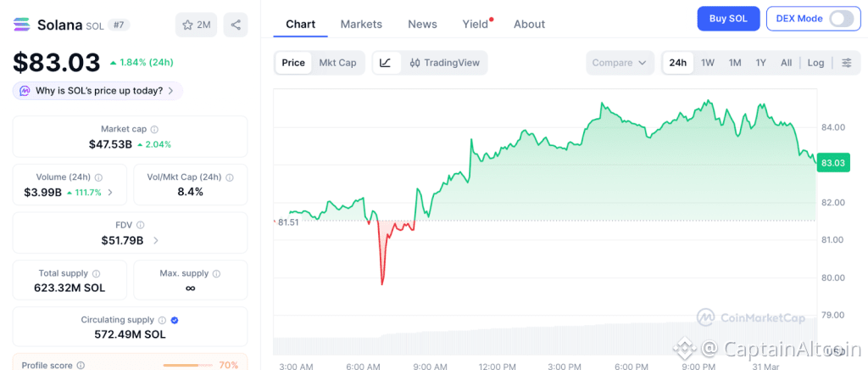Open the line chart type icon
868x370 pixels.
click(x=386, y=63)
